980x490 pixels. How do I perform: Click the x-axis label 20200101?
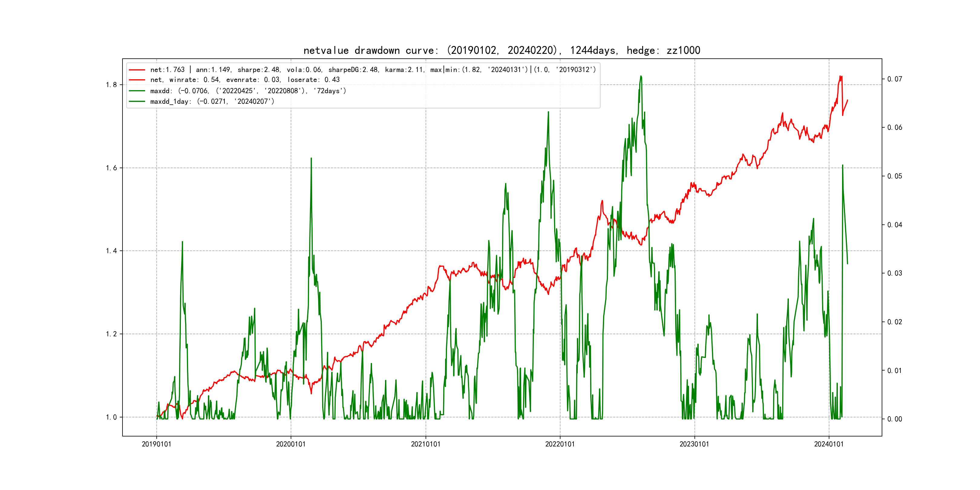pyautogui.click(x=291, y=444)
